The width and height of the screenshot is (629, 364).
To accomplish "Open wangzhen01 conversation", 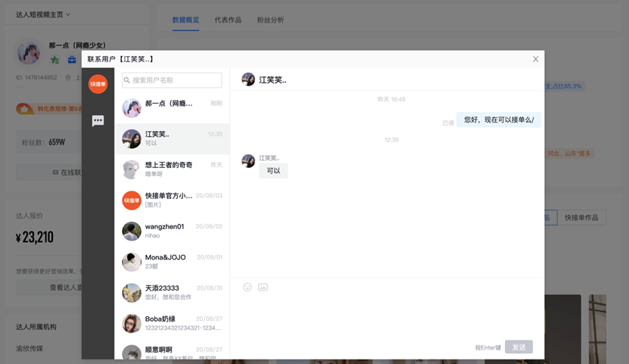I will (x=173, y=231).
